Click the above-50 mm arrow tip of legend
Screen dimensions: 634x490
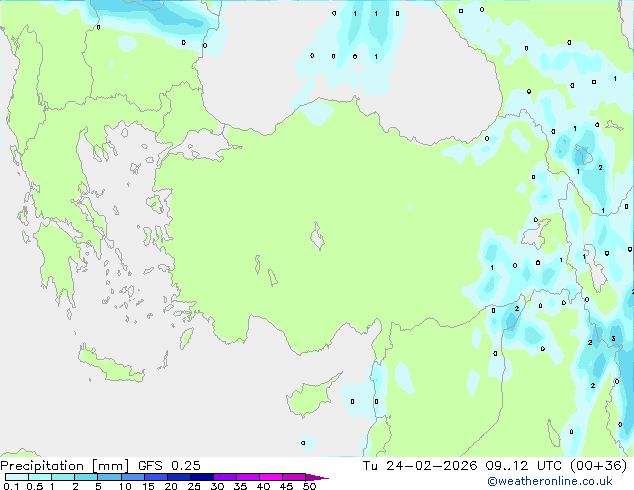pyautogui.click(x=317, y=478)
